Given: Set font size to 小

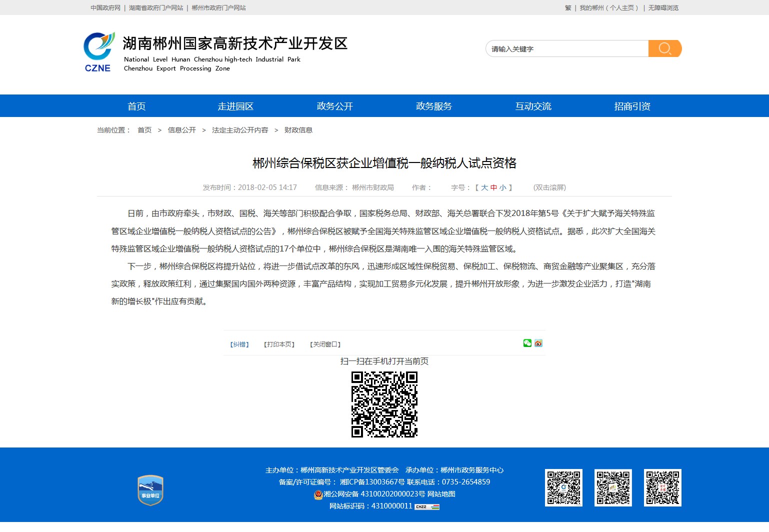Looking at the screenshot, I should pos(502,187).
